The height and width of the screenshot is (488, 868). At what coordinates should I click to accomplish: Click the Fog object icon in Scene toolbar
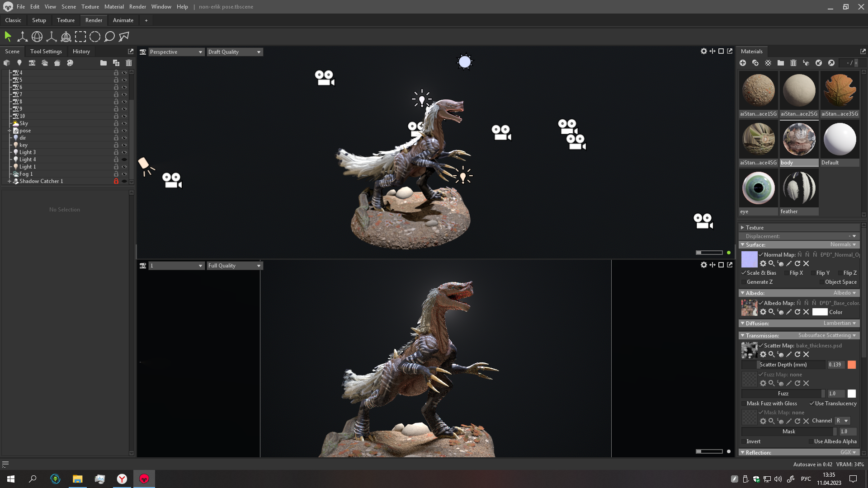pos(45,63)
